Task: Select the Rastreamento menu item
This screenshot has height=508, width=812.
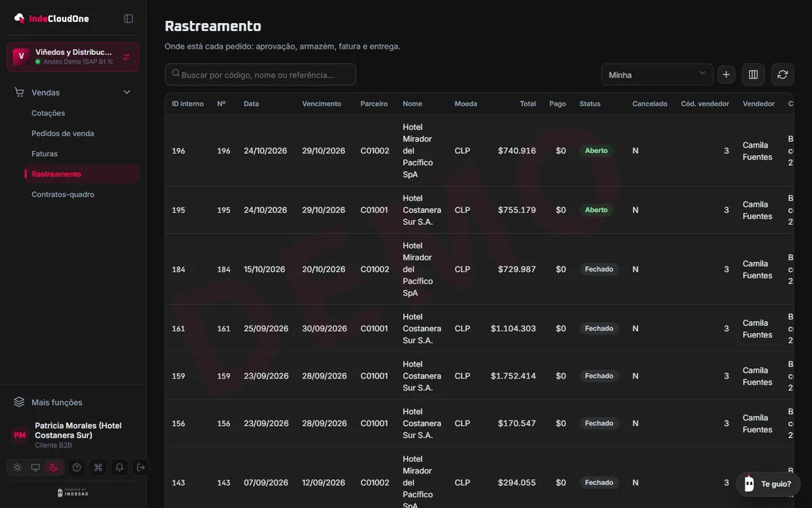Action: [82, 174]
